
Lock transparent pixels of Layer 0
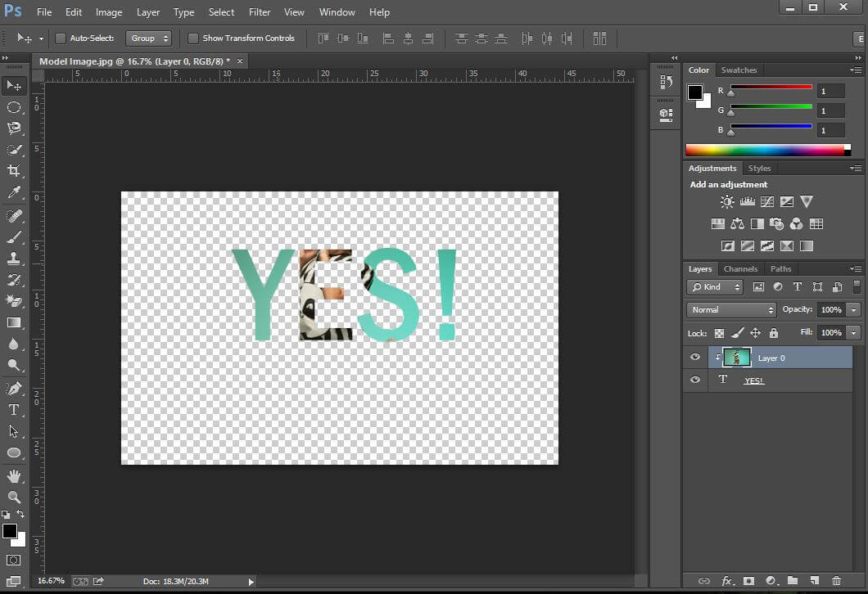720,333
